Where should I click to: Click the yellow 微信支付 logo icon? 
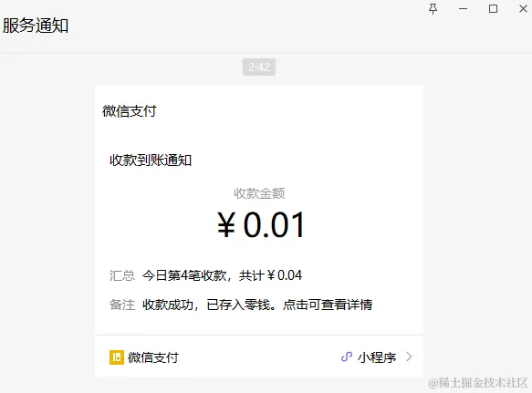117,357
